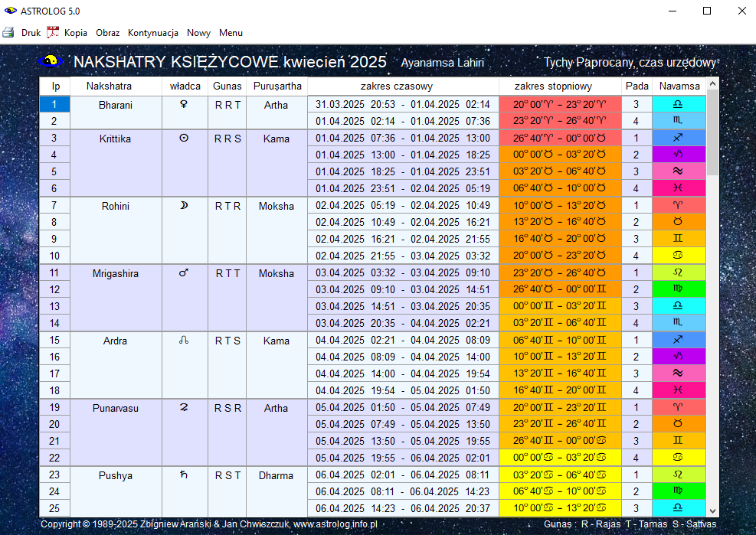Click the scroll up arrow of the table
The height and width of the screenshot is (535, 756).
click(x=712, y=84)
